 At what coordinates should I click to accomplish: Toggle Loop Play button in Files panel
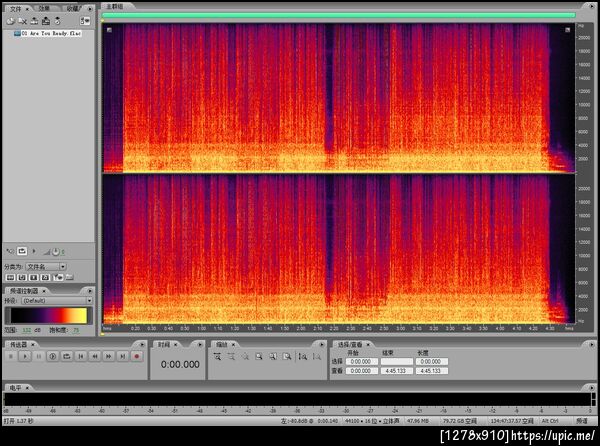coord(22,251)
